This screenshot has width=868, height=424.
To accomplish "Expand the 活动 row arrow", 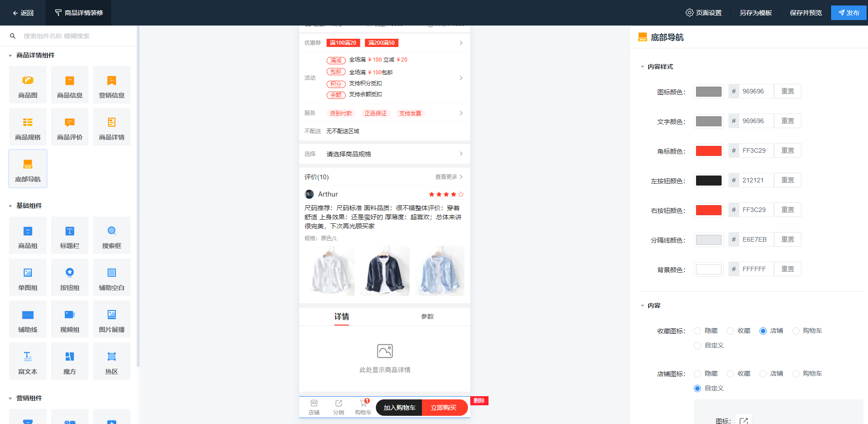I will pos(461,78).
